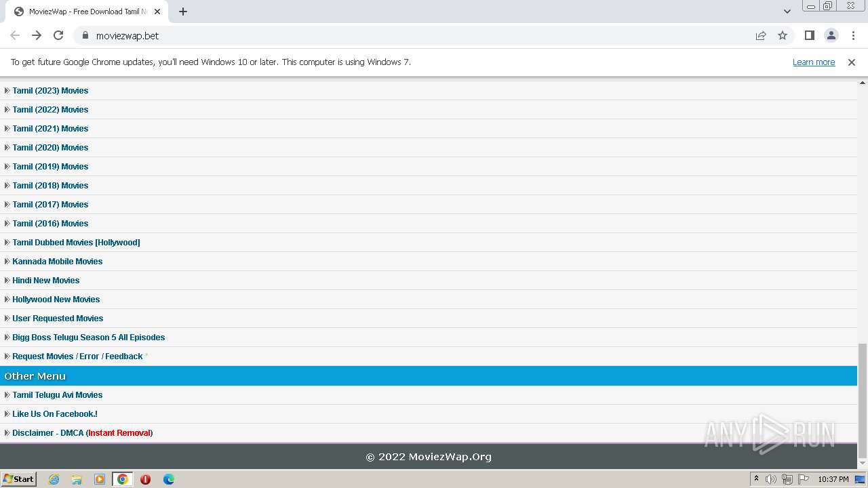Open a new tab with plus button

coord(183,12)
